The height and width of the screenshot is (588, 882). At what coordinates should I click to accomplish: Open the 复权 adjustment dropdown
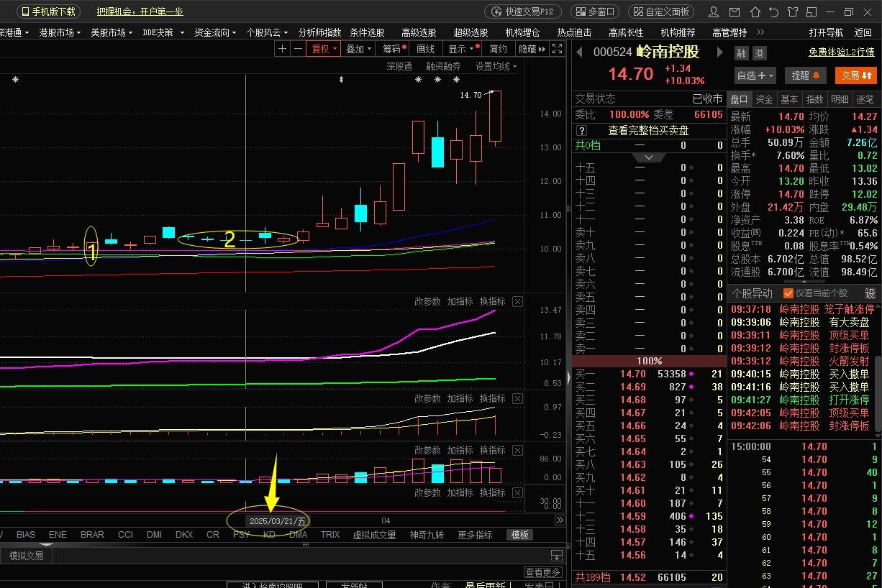point(324,49)
